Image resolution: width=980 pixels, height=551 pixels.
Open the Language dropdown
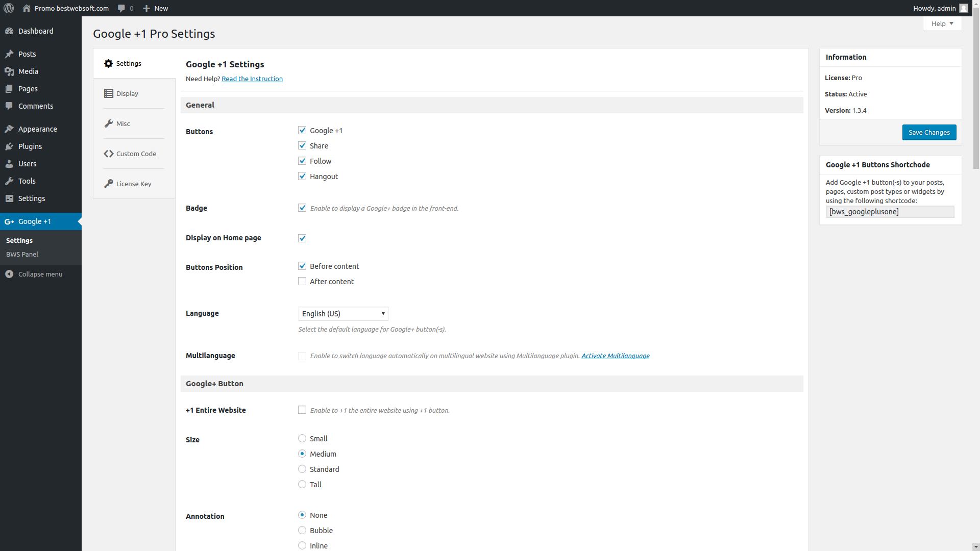343,313
